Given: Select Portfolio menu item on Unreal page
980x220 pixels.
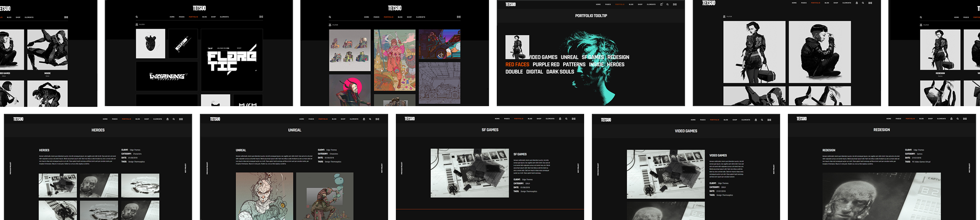Looking at the screenshot, I should coord(323,119).
